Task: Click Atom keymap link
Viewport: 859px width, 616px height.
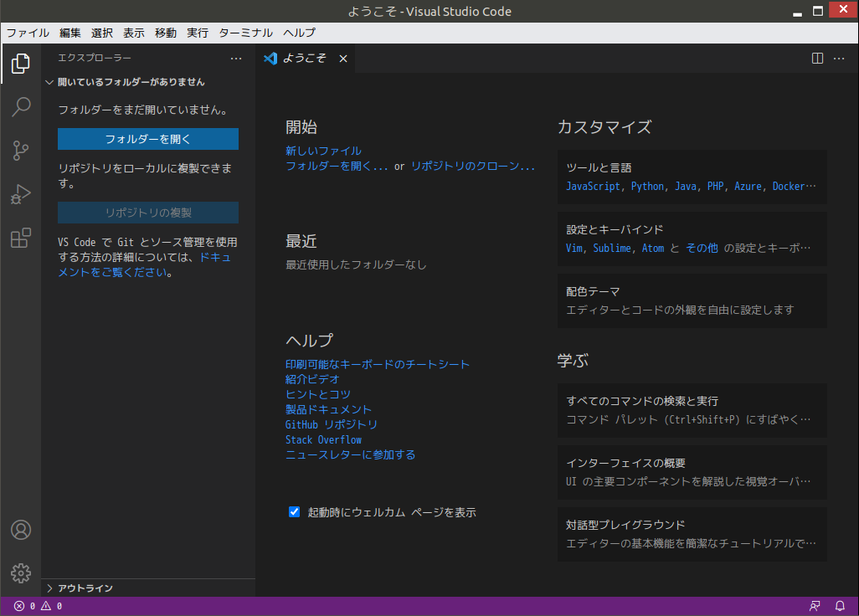Action: tap(653, 248)
